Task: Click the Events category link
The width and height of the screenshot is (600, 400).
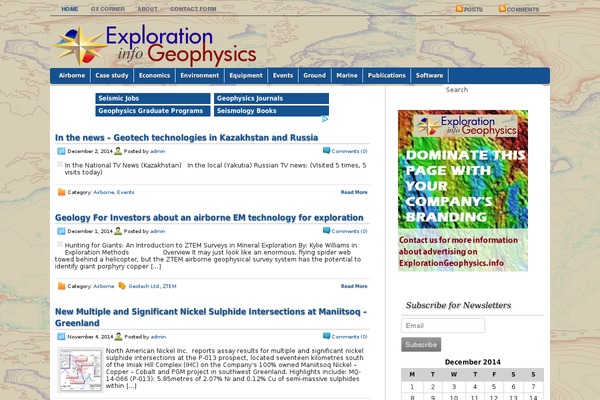Action: pos(126,192)
